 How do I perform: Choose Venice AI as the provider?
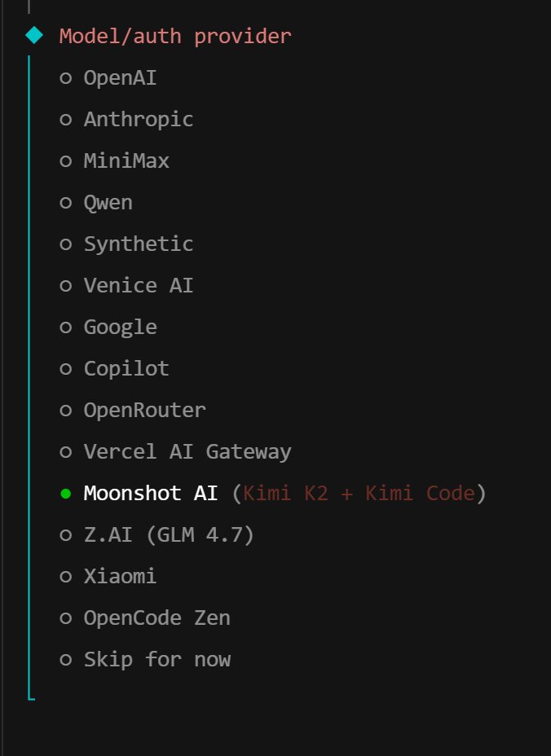[138, 286]
